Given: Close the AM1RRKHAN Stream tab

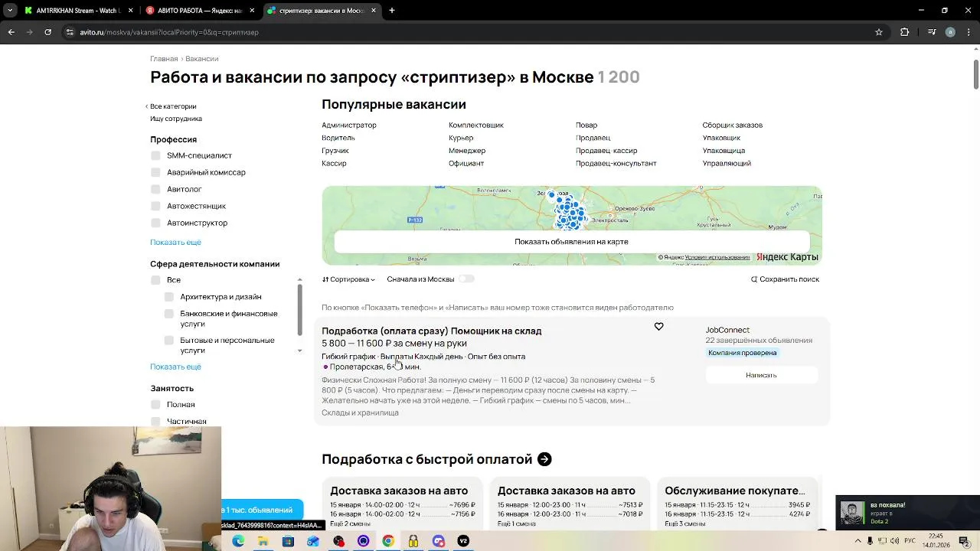Looking at the screenshot, I should point(130,11).
